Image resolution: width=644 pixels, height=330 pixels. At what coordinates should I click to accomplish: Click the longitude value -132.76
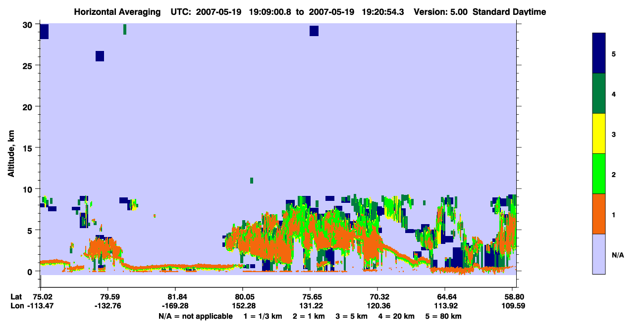point(108,306)
